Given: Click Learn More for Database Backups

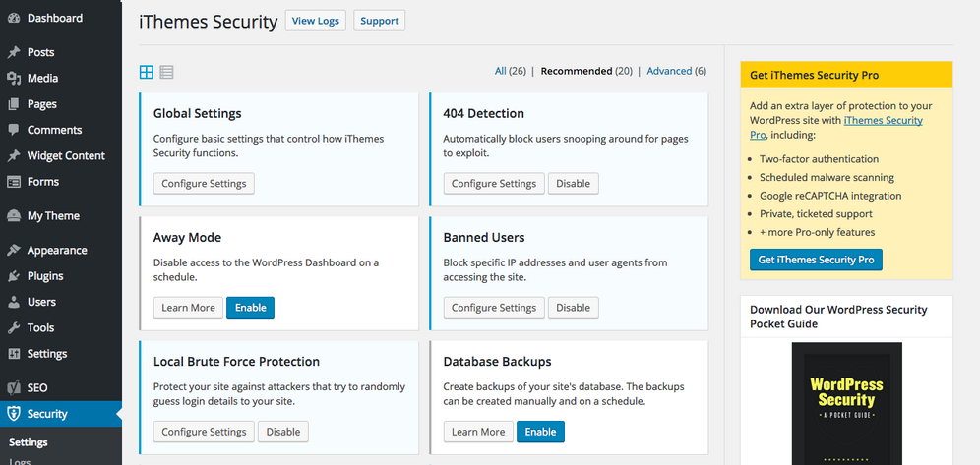Looking at the screenshot, I should 478,432.
